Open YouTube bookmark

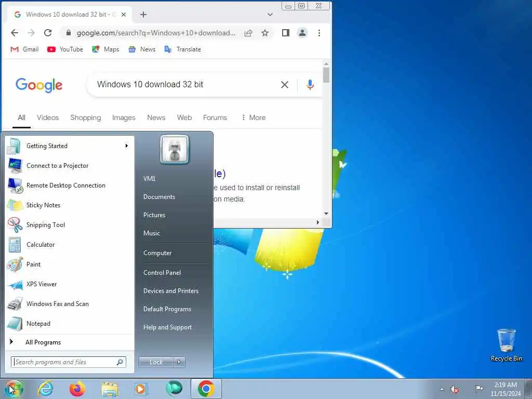(x=65, y=49)
